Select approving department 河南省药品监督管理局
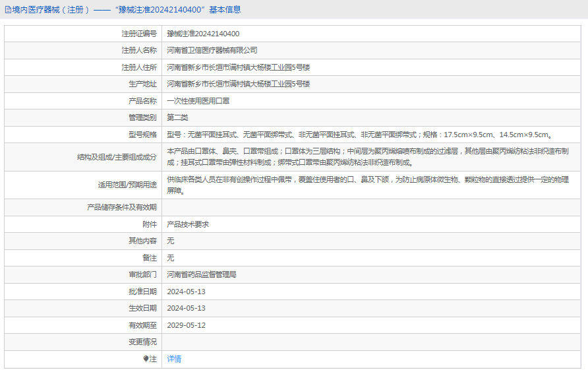 coord(201,274)
